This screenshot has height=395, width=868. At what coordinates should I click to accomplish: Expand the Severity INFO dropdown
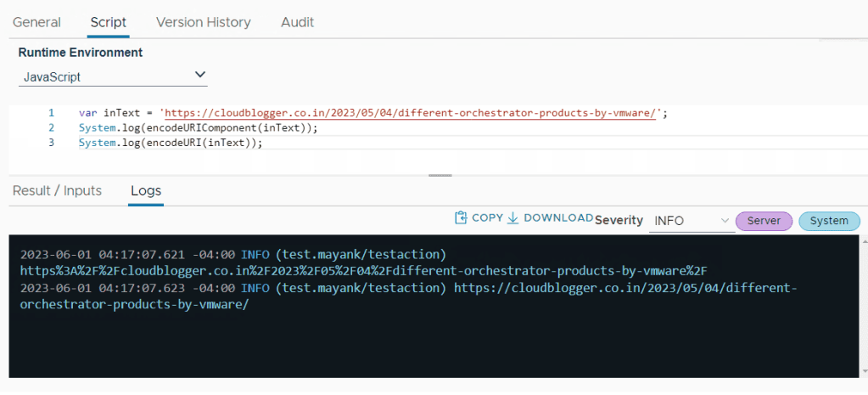coord(690,221)
